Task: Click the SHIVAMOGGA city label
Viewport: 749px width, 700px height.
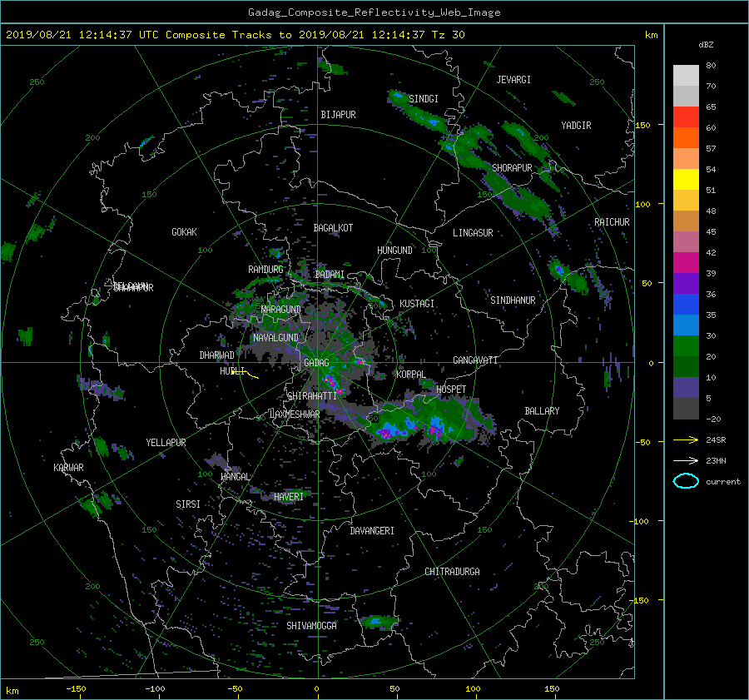Action: pyautogui.click(x=311, y=626)
